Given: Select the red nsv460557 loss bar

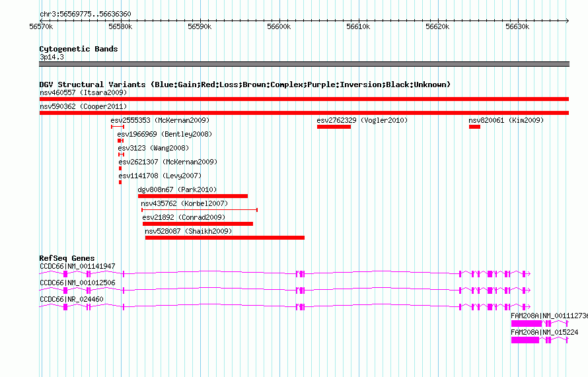Looking at the screenshot, I should pyautogui.click(x=304, y=99).
